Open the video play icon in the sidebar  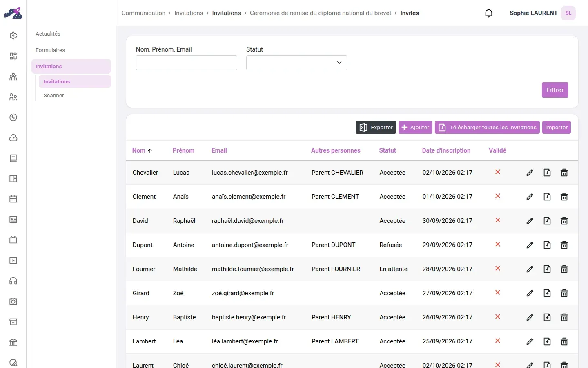(13, 260)
